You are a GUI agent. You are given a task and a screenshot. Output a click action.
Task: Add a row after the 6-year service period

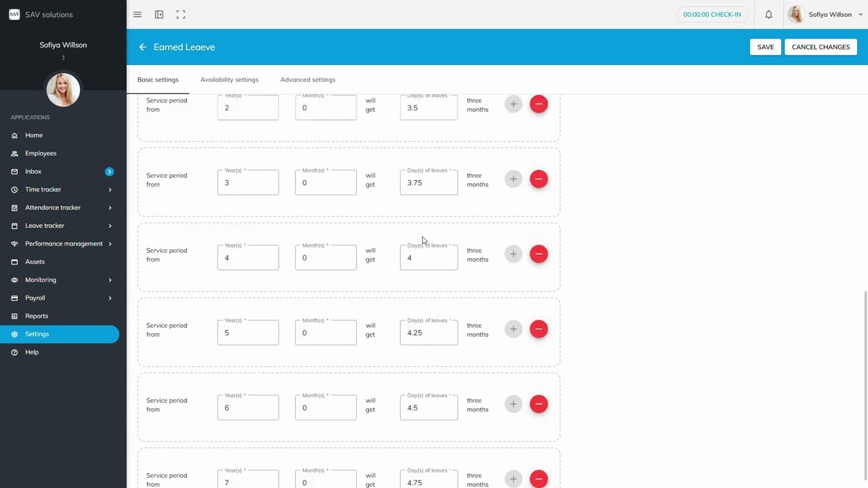[x=513, y=404]
